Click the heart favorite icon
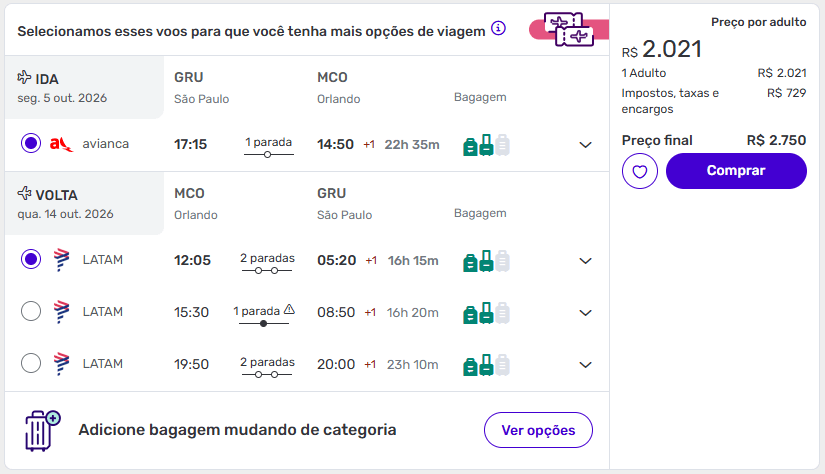 640,171
